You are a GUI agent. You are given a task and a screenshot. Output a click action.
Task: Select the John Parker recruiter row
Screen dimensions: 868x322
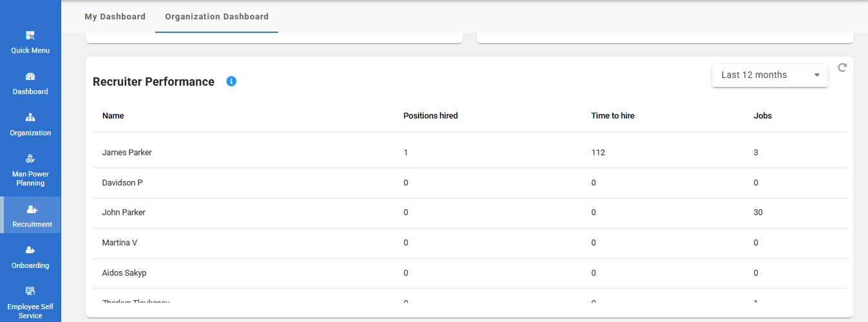[x=124, y=213]
